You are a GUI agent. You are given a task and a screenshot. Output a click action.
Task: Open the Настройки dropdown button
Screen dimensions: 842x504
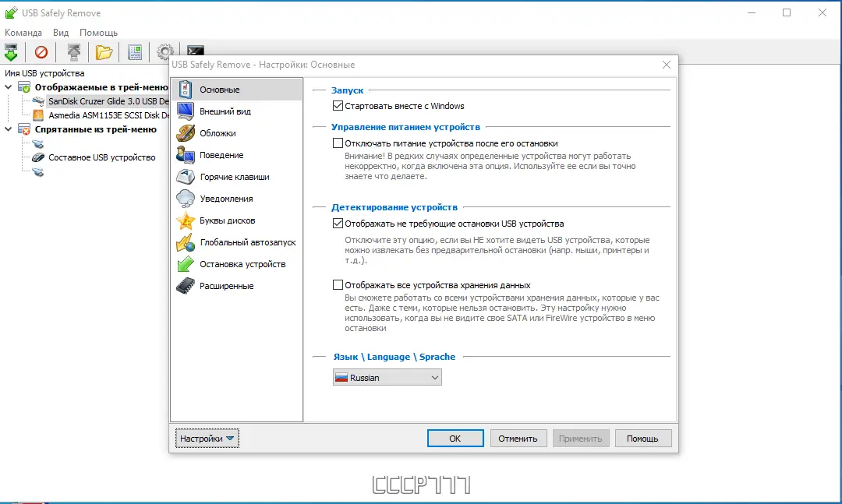click(x=207, y=439)
